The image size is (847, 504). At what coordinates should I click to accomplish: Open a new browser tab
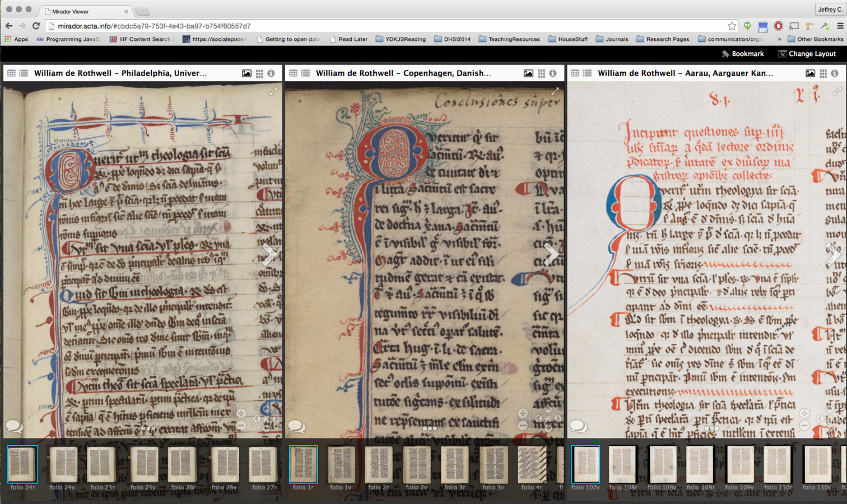pos(143,11)
